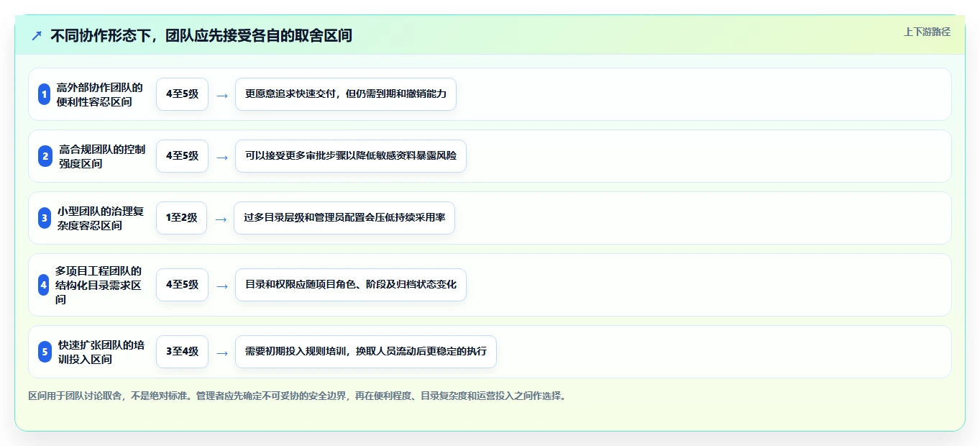Click number badge 2 for 高合规团队
This screenshot has width=980, height=446.
[45, 156]
